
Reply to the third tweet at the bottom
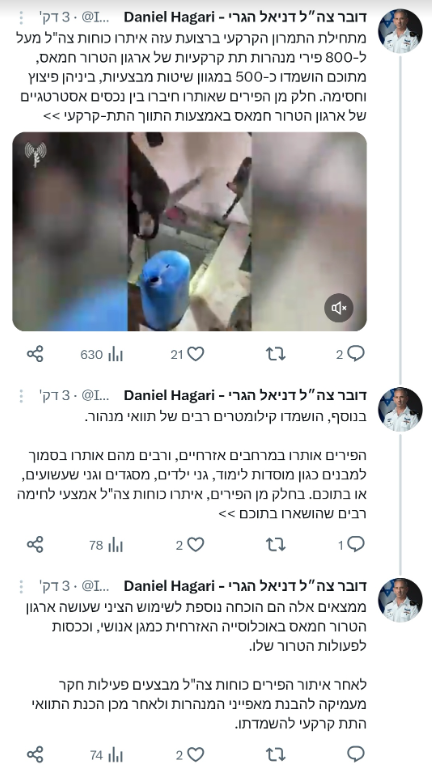point(356,754)
